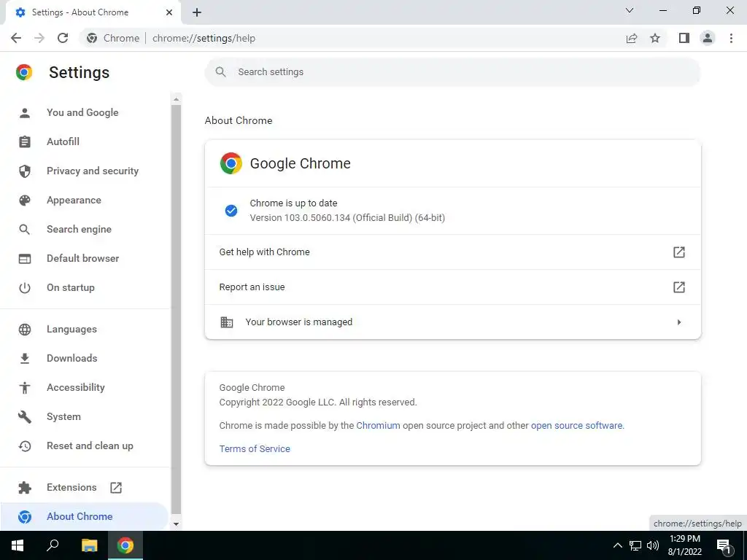This screenshot has height=560, width=747.
Task: Click the forward navigation arrow
Action: 39,38
